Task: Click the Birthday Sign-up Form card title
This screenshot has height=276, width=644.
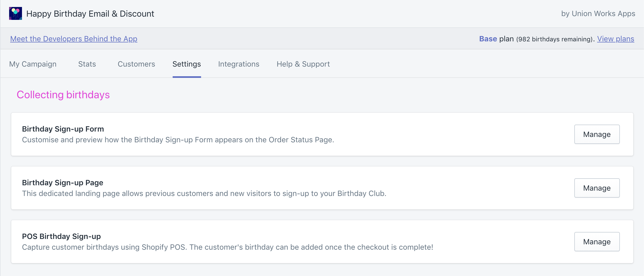Action: pyautogui.click(x=63, y=129)
